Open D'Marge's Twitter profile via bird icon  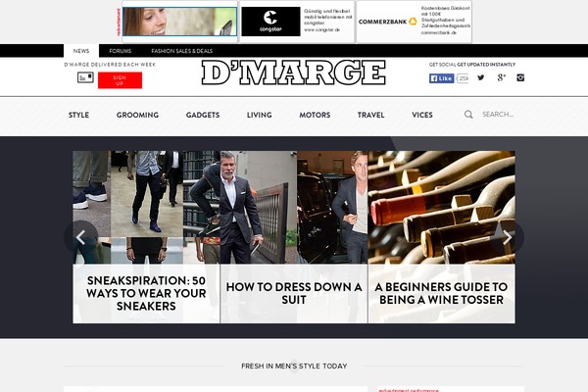tap(481, 77)
